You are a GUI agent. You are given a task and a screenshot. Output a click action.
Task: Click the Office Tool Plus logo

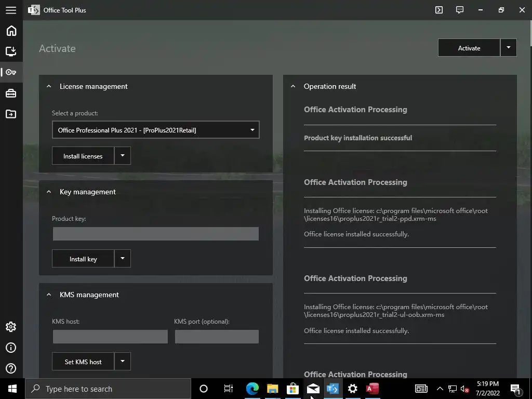pos(34,10)
